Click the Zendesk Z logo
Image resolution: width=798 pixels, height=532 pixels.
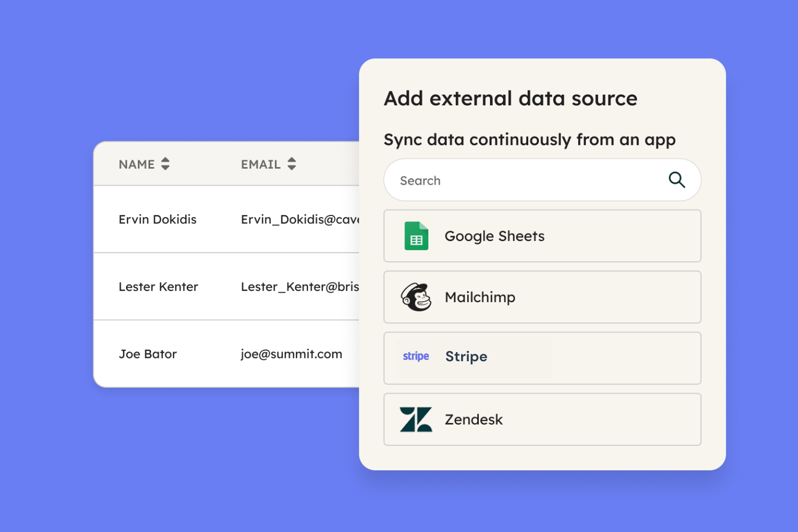pyautogui.click(x=415, y=419)
